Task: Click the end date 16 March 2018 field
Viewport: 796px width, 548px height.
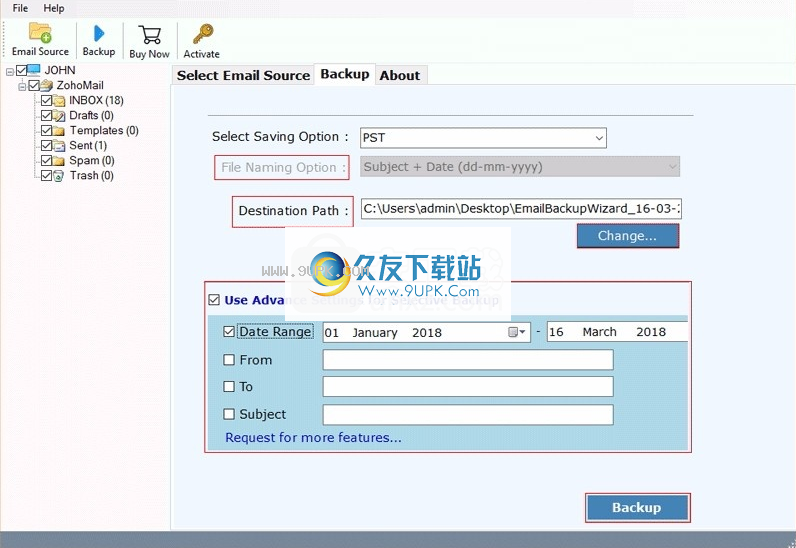Action: click(x=617, y=332)
